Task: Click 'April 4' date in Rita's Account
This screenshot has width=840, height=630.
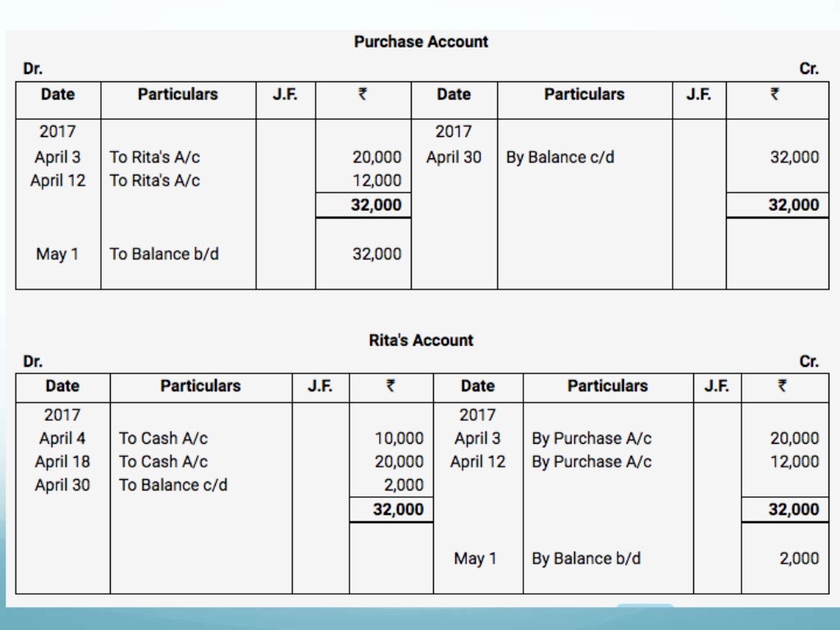Action: tap(62, 438)
